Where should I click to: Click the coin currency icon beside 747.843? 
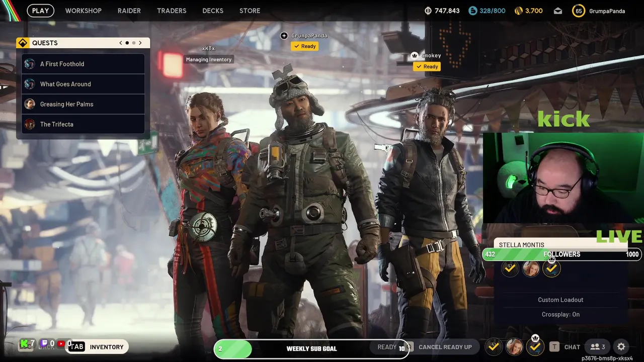pyautogui.click(x=428, y=11)
